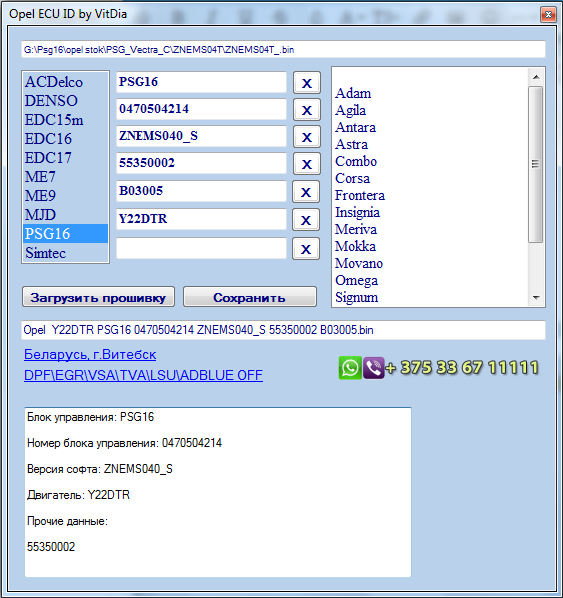This screenshot has width=563, height=598.
Task: Clear the Y22DTR field with its X button
Action: pos(306,220)
